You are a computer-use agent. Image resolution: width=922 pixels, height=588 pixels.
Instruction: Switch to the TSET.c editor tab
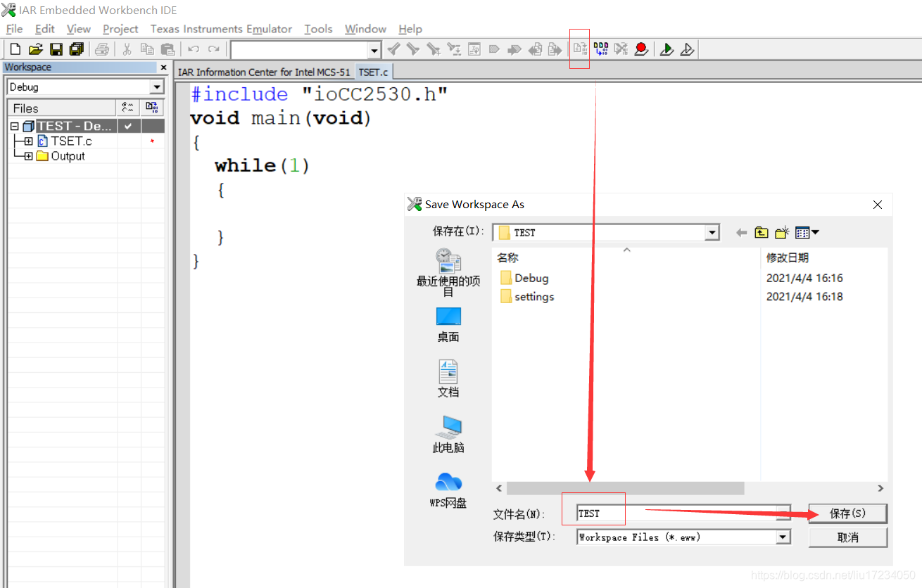click(374, 72)
